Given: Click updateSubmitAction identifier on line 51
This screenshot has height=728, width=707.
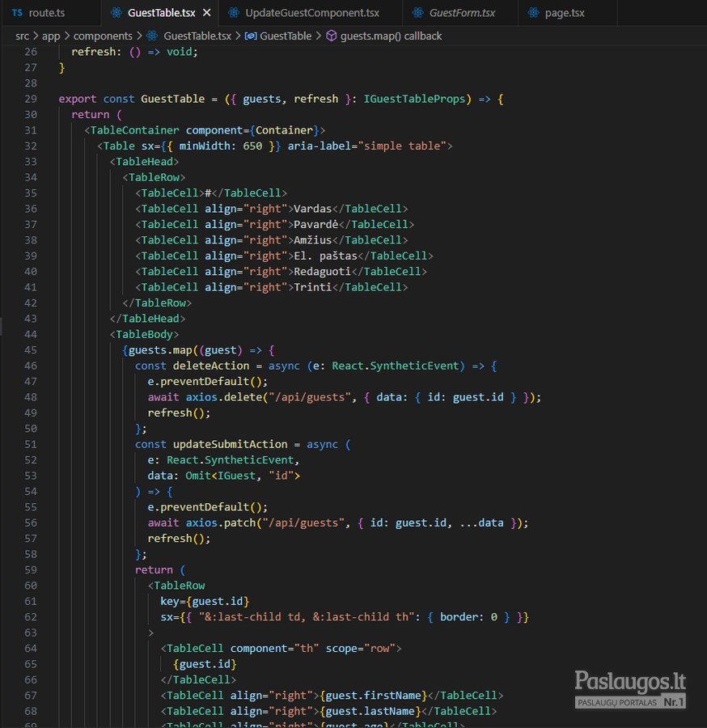Looking at the screenshot, I should [x=231, y=444].
